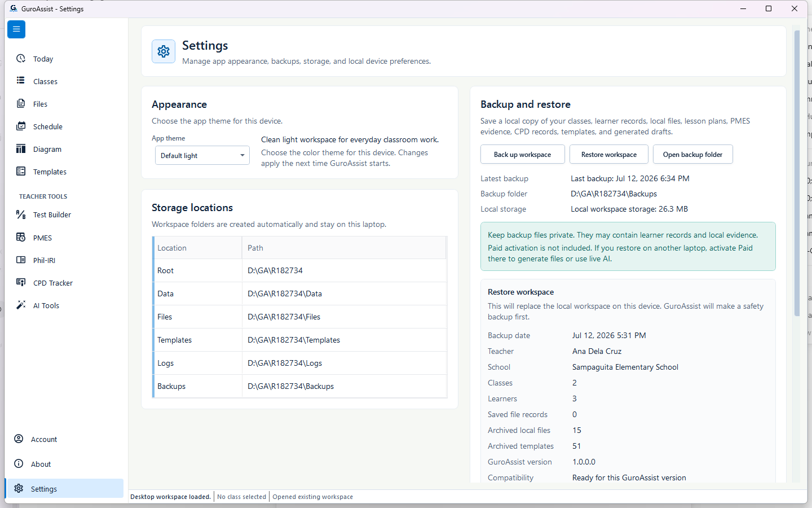Click the AI Tools wand icon

coord(21,305)
